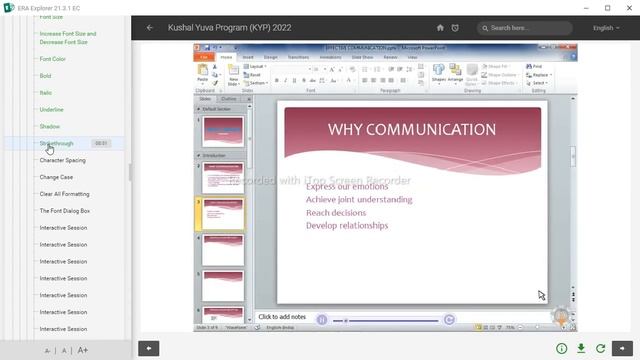Screen dimensions: 640x360
Task: Select slide 5 thumbnail
Action: [x=223, y=286]
